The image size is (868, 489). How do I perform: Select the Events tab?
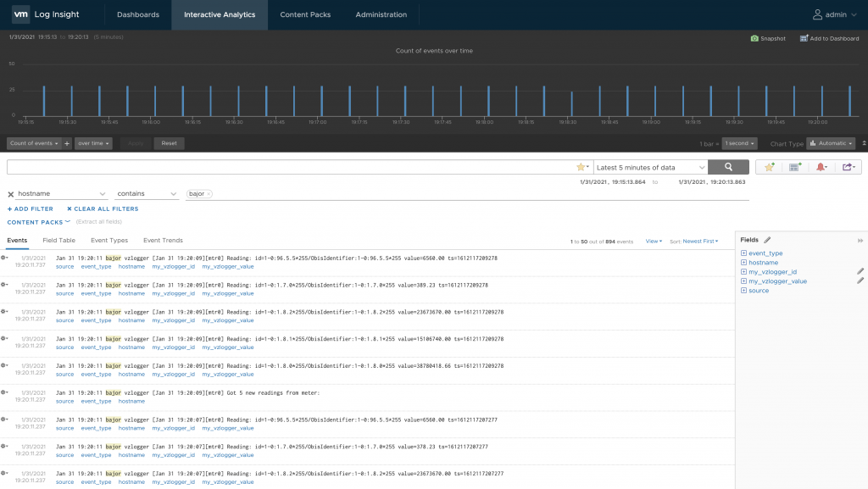[17, 241]
